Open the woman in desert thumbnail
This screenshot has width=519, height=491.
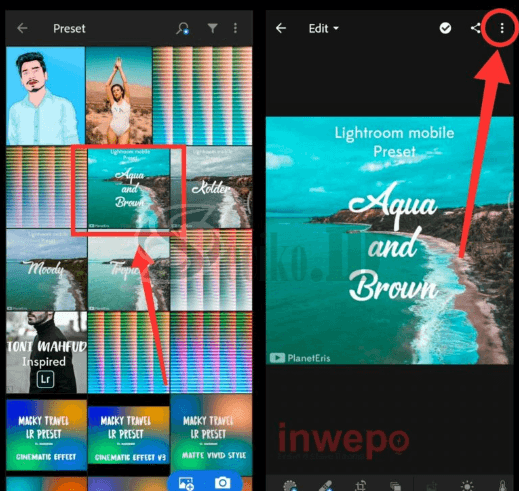coord(119,95)
